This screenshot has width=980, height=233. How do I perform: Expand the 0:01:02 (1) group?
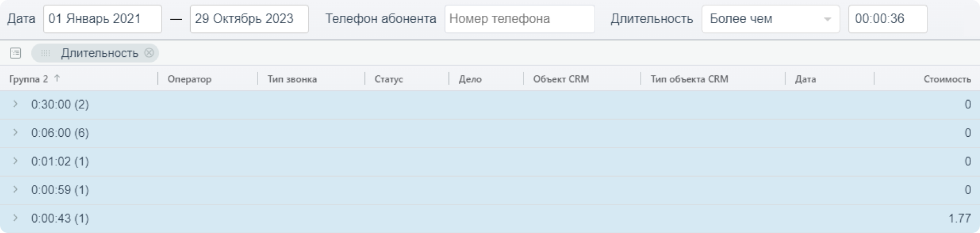tap(15, 161)
